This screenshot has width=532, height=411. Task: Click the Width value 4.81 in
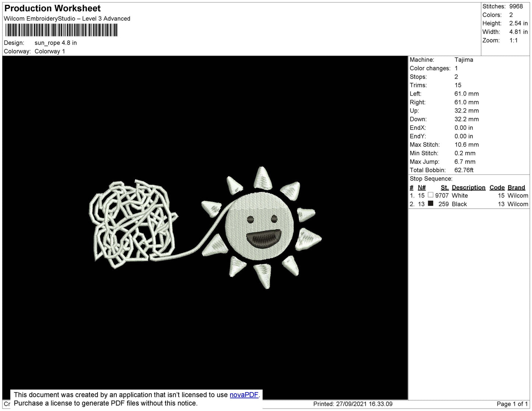click(518, 32)
